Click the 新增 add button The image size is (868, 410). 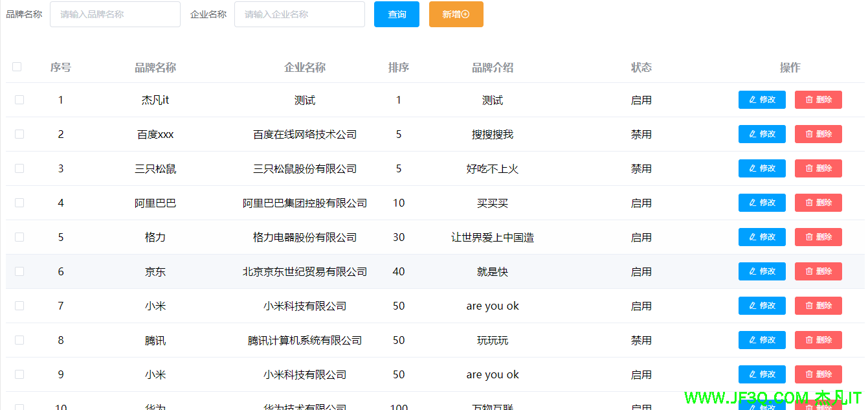tap(456, 14)
